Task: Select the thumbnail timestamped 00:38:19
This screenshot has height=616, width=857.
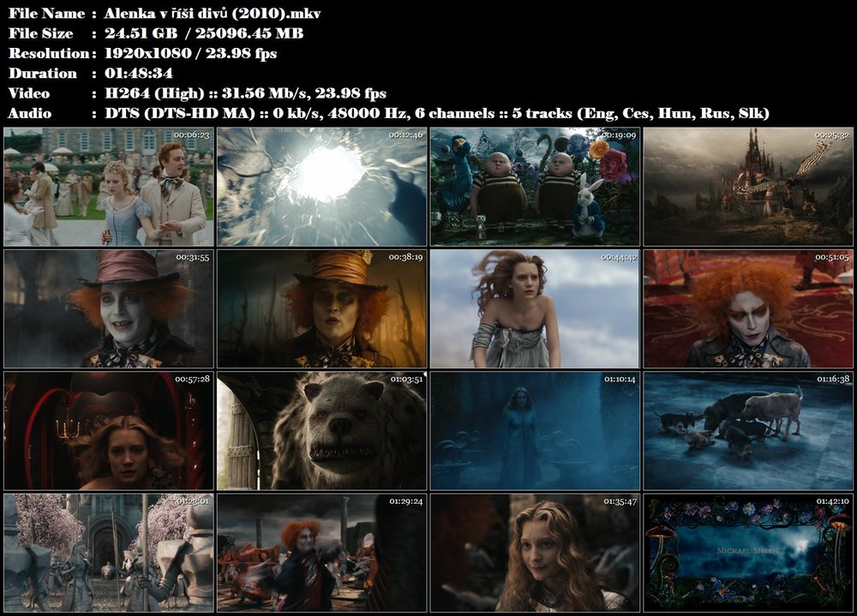Action: pos(322,308)
